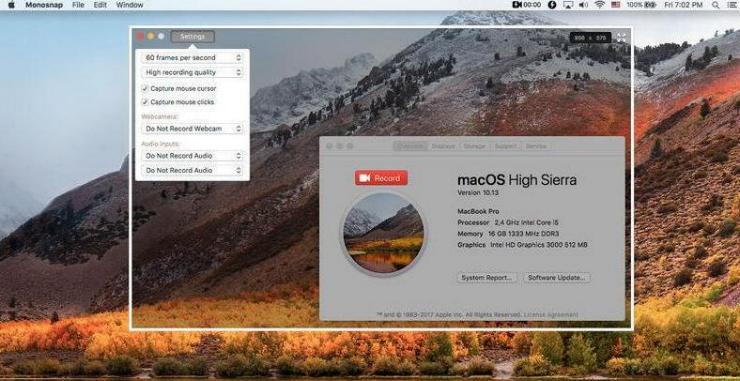Click the recording size dimensions box
This screenshot has width=740, height=381.
pos(590,37)
